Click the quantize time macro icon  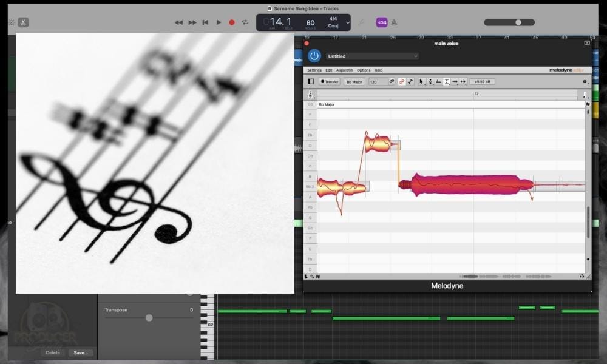tap(410, 81)
